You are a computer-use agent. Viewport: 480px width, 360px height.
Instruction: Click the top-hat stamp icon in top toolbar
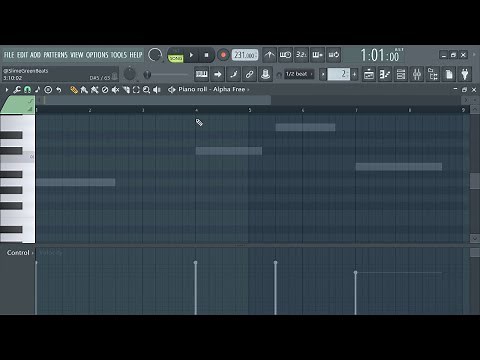[265, 74]
